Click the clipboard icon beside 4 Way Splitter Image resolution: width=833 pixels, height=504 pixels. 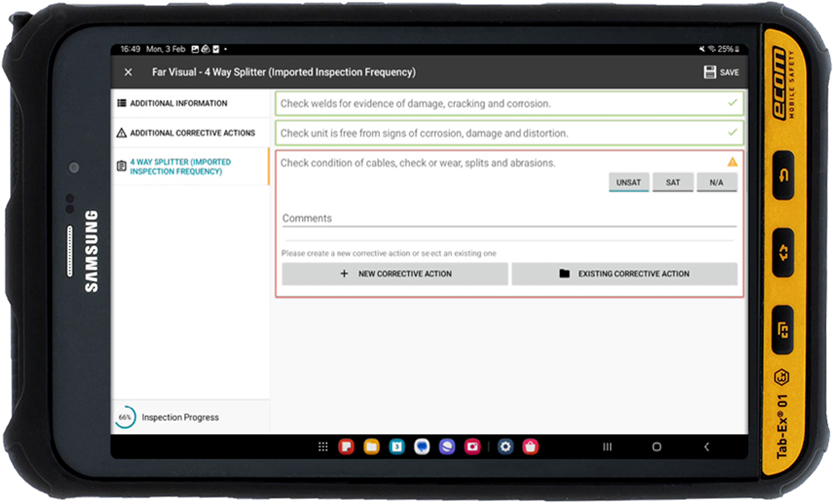121,165
